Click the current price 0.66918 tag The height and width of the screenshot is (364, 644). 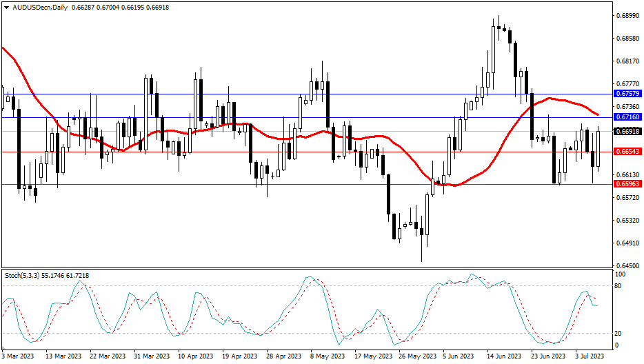click(x=627, y=131)
